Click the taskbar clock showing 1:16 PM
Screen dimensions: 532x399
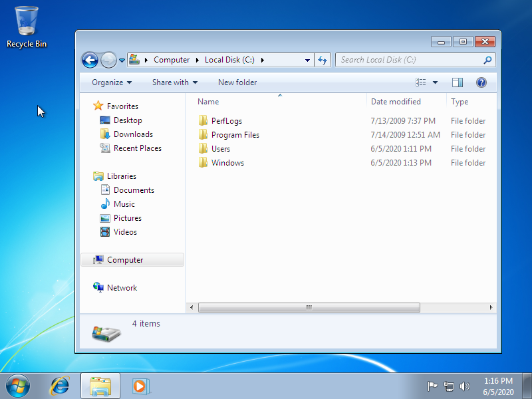pyautogui.click(x=498, y=386)
